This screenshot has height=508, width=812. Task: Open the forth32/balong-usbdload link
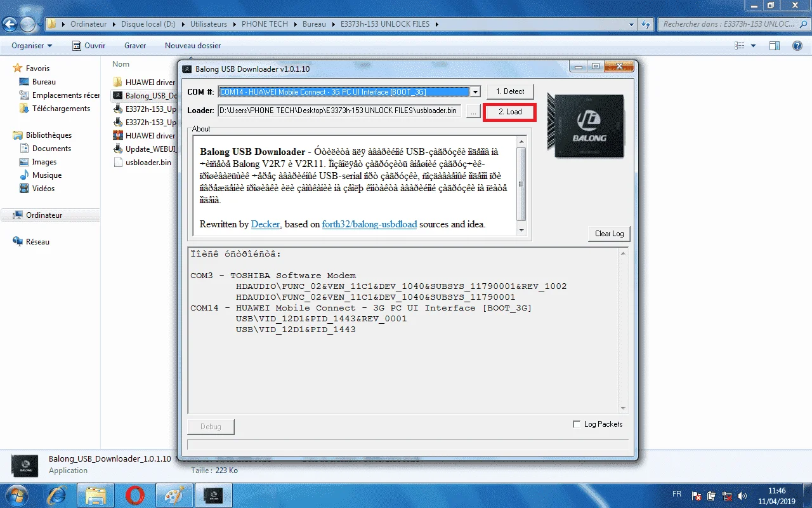[369, 224]
